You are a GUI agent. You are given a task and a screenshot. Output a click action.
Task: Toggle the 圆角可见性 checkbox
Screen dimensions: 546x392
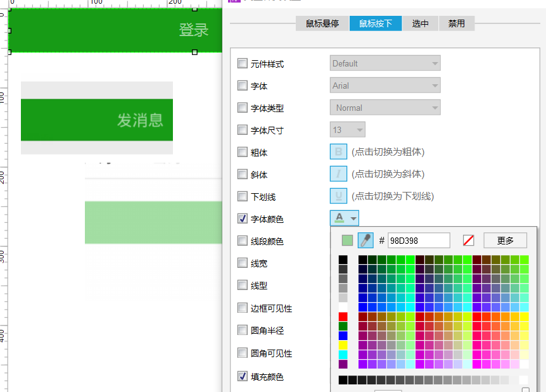[x=243, y=353]
